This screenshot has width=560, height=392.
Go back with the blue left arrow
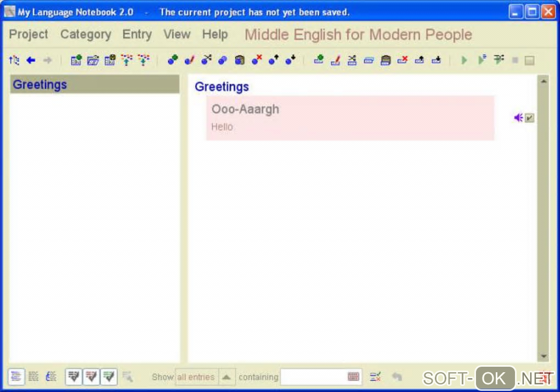tap(31, 60)
